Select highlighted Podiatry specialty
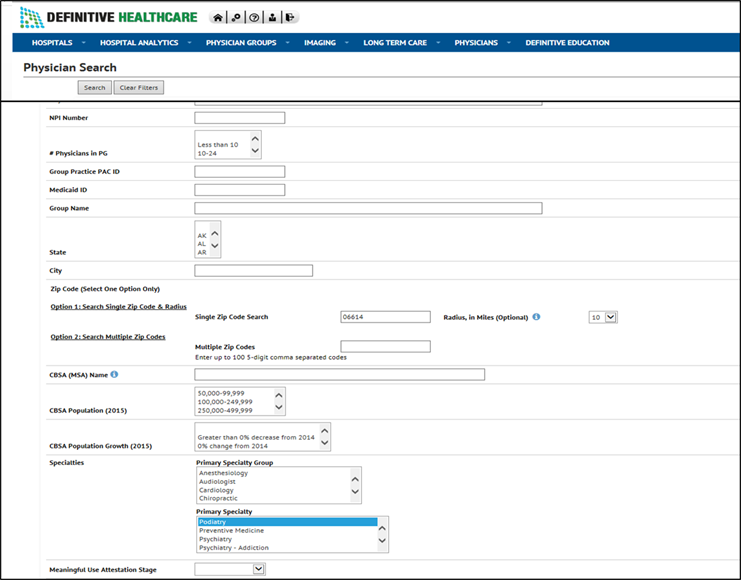The width and height of the screenshot is (741, 580). coord(287,522)
